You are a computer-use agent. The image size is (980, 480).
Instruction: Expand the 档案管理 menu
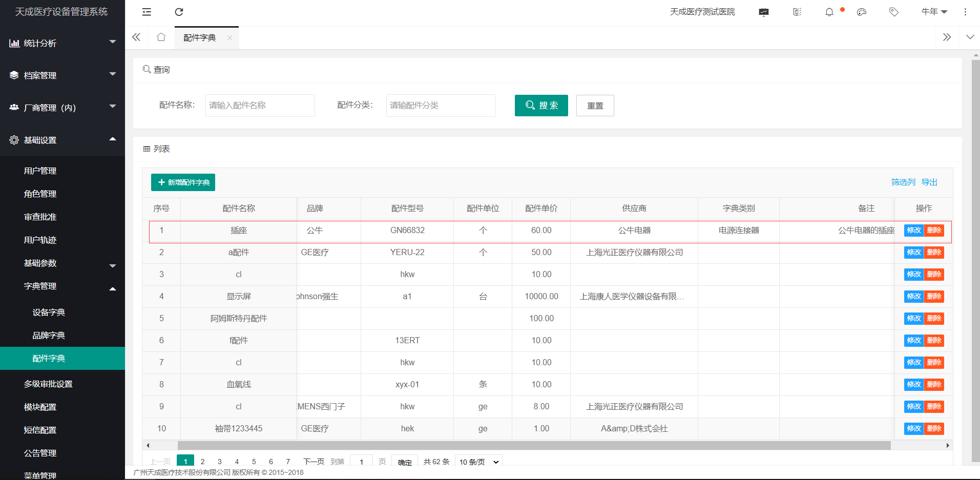click(x=62, y=75)
